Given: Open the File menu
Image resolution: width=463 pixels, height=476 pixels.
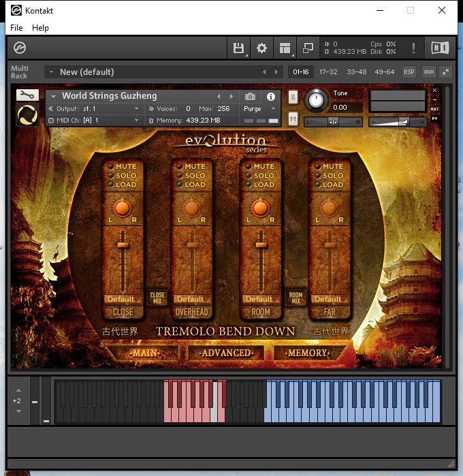Looking at the screenshot, I should [x=16, y=28].
